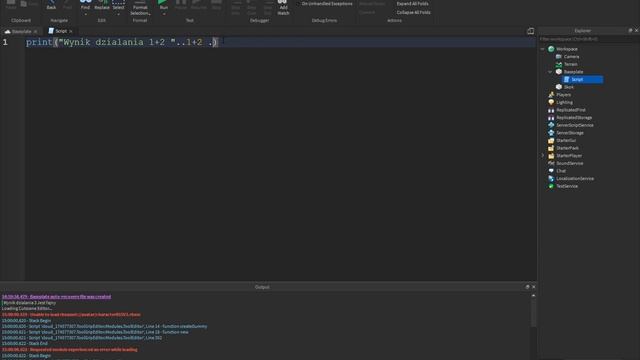
Task: Collapse the Workspace tree node
Action: tap(542, 49)
